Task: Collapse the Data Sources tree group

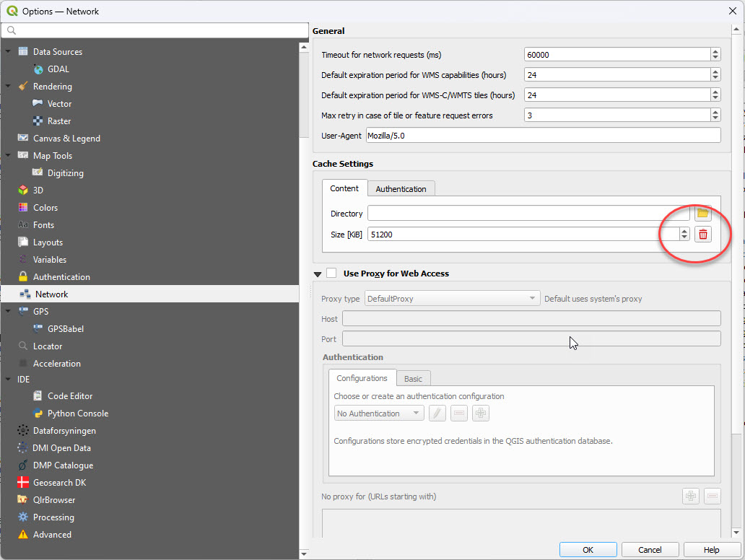Action: pyautogui.click(x=8, y=51)
